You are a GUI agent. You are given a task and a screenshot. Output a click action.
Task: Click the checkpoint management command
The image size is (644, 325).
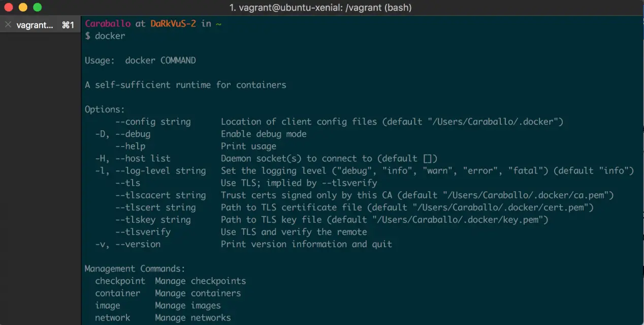coord(120,281)
